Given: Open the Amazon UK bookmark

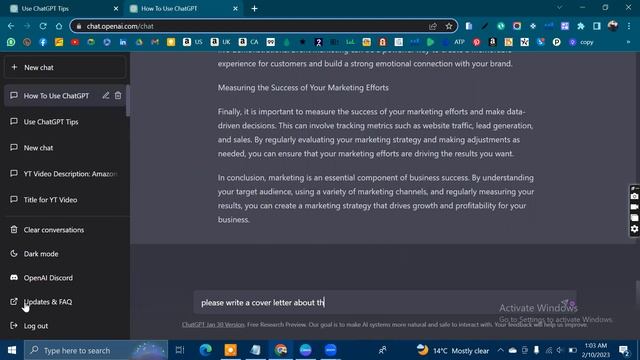Looking at the screenshot, I should pos(221,42).
